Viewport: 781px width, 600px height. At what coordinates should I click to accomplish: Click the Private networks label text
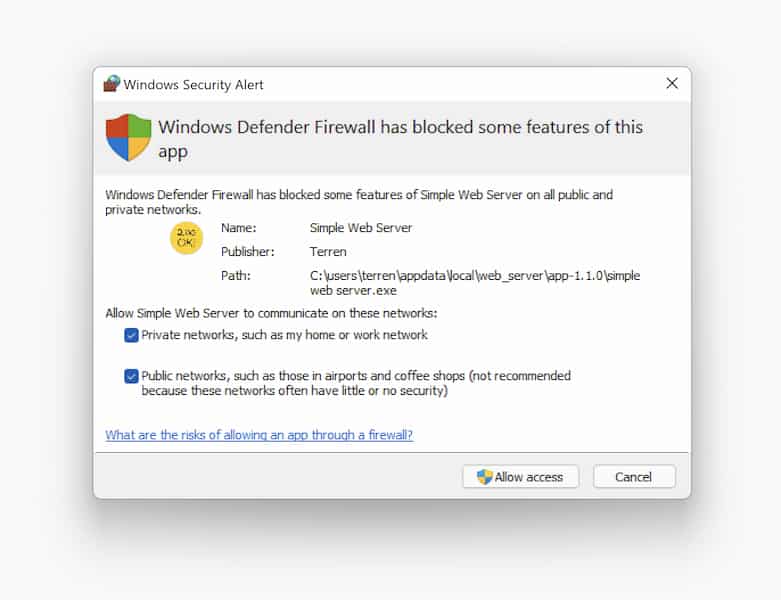[284, 335]
